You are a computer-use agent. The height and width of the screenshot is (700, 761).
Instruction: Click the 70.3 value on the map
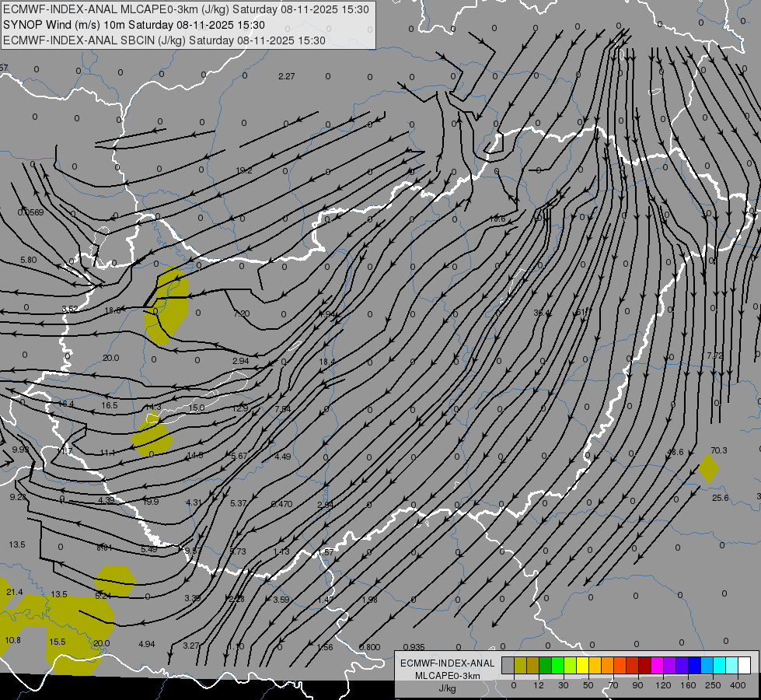(719, 450)
